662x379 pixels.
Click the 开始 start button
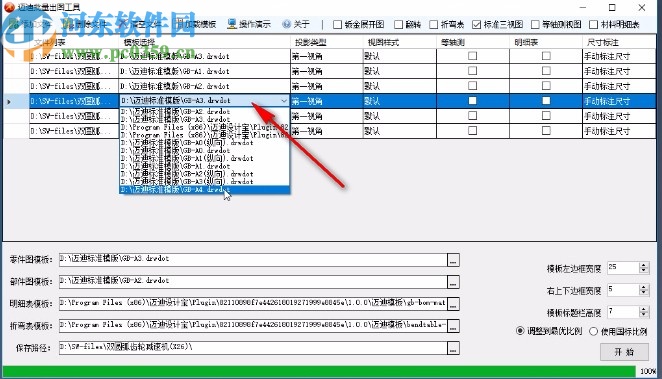pos(624,352)
